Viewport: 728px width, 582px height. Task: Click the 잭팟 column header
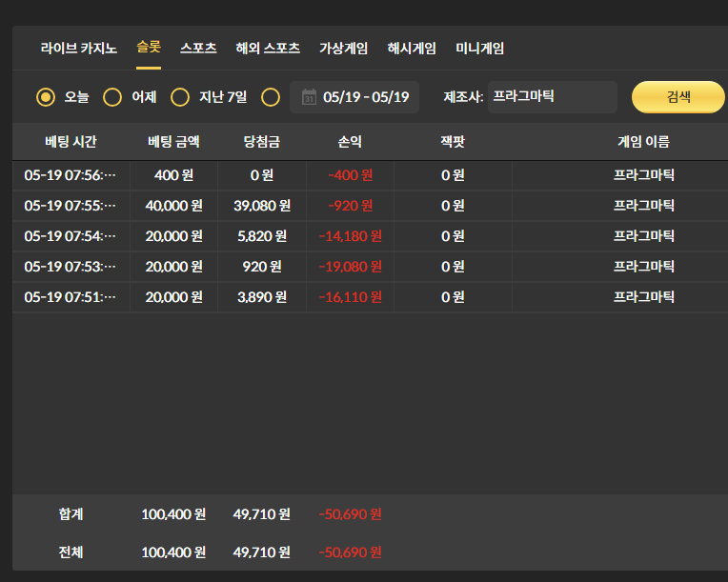(x=453, y=142)
